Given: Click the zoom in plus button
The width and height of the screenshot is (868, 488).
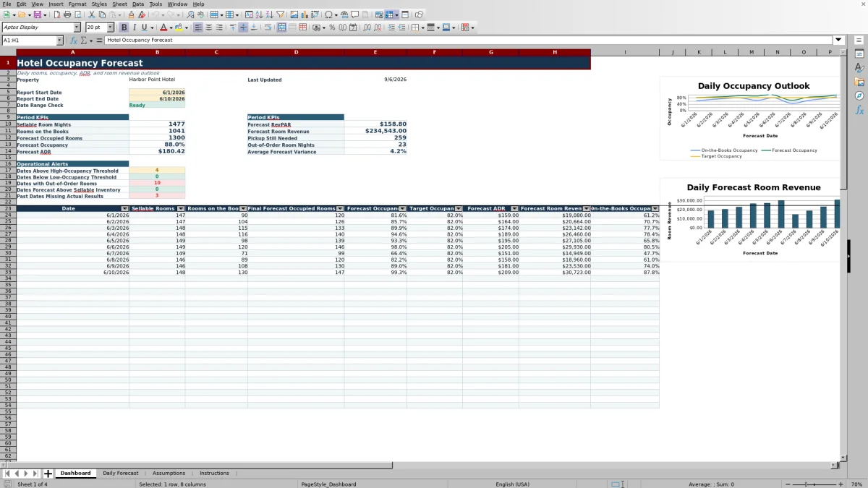Looking at the screenshot, I should (x=841, y=484).
